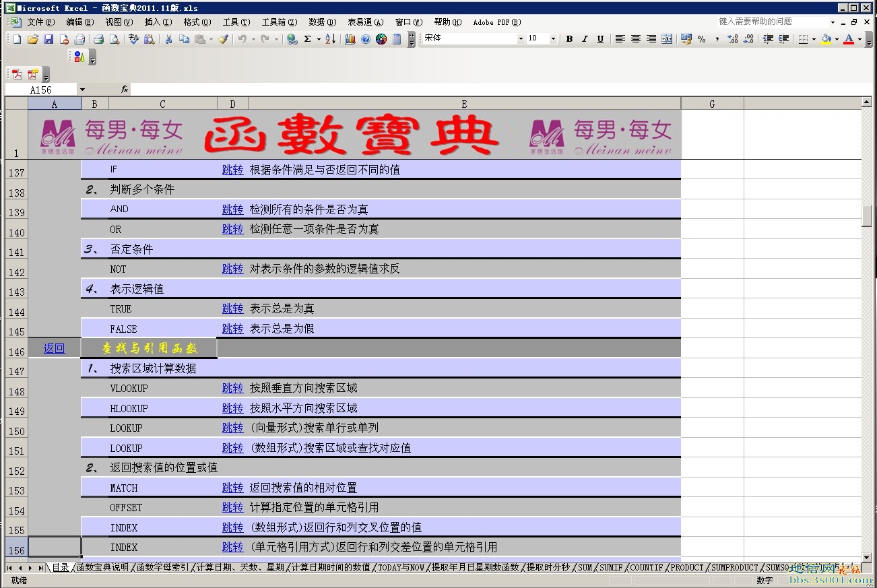This screenshot has height=588, width=877.
Task: Apply the red font color A button
Action: pyautogui.click(x=849, y=39)
